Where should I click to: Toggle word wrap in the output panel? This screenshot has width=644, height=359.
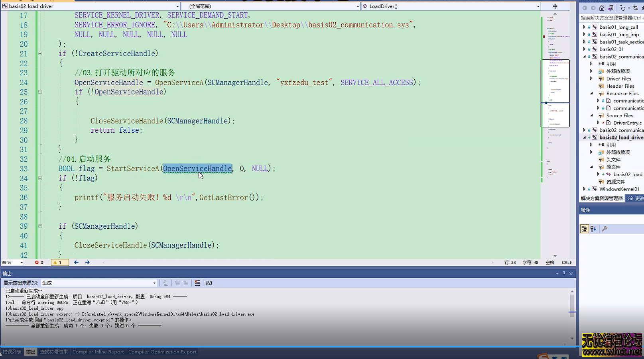[209, 283]
